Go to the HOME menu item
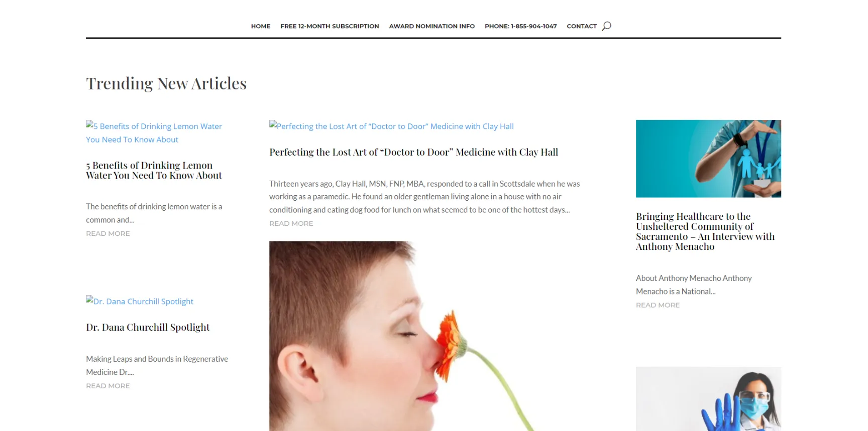This screenshot has width=868, height=431. point(261,26)
